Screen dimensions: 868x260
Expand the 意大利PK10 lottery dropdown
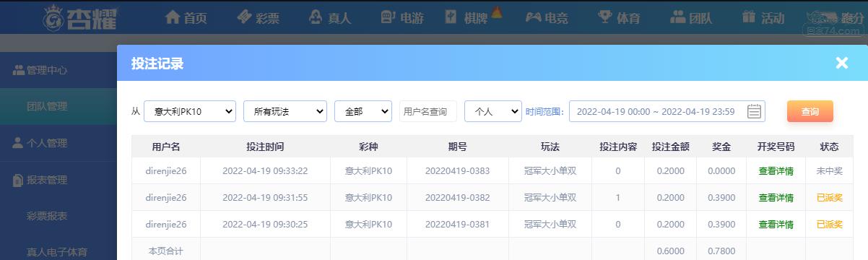190,111
